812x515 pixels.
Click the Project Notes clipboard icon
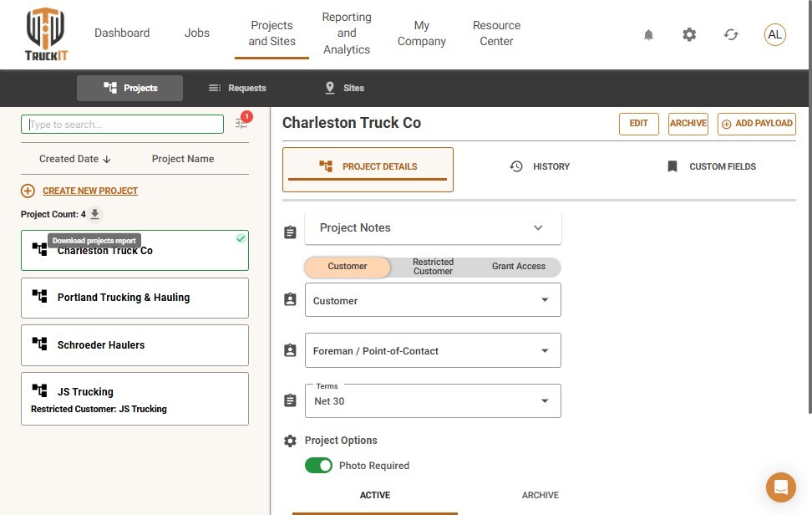pyautogui.click(x=290, y=232)
